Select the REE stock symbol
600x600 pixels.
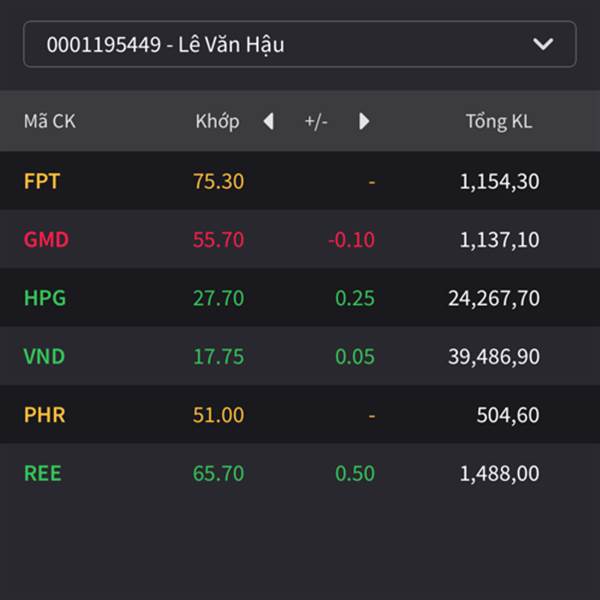43,473
